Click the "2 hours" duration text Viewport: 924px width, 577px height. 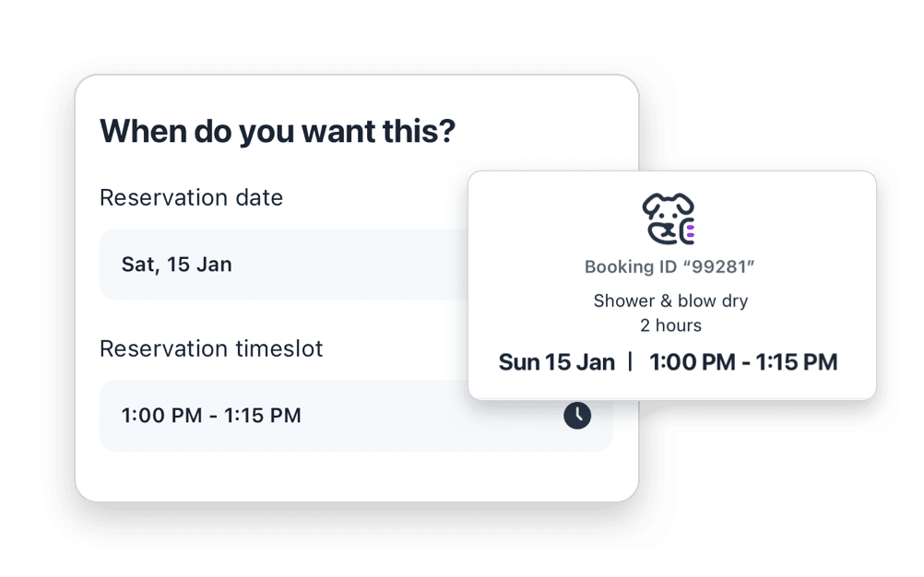pyautogui.click(x=670, y=325)
